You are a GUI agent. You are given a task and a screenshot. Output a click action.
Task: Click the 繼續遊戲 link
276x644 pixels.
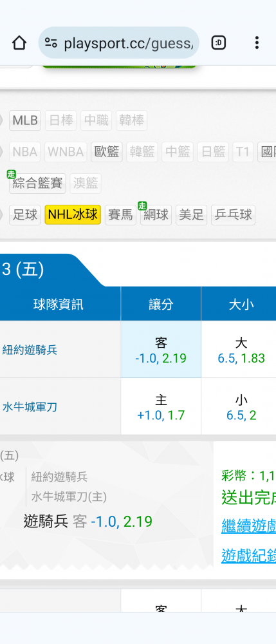248,526
